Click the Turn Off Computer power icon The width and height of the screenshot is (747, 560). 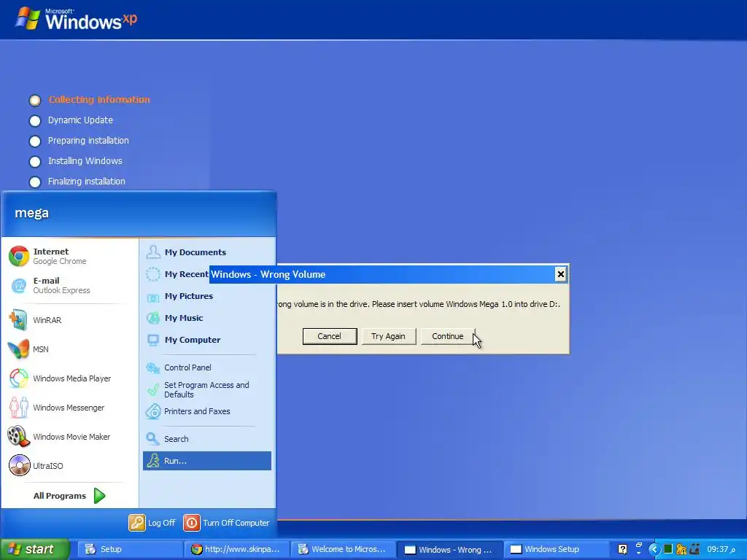[192, 522]
